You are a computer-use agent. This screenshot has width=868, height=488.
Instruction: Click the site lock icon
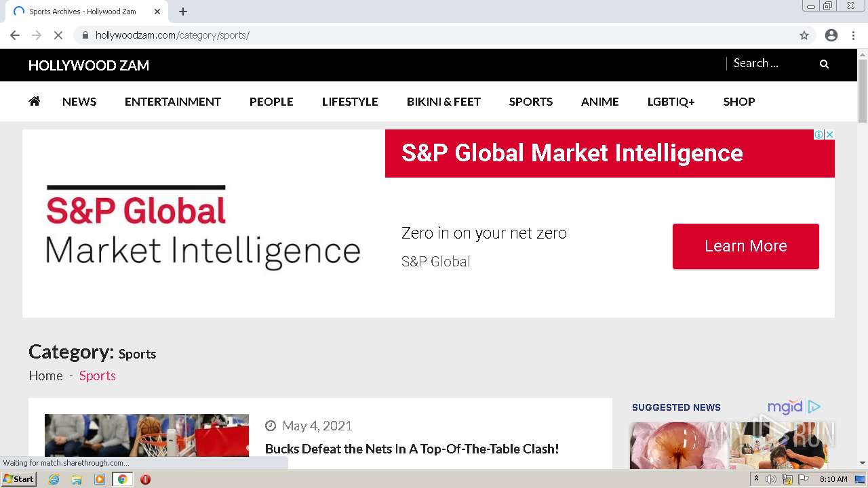[x=85, y=35]
